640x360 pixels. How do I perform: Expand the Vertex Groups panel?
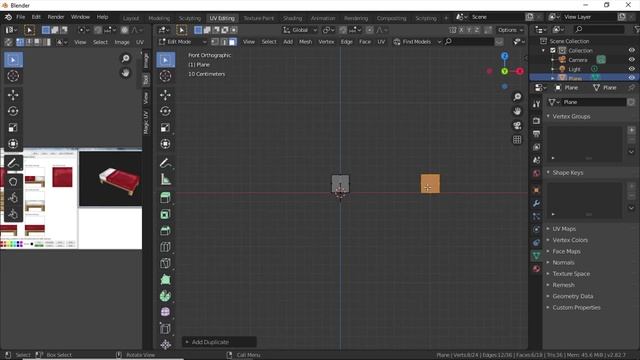[x=571, y=116]
